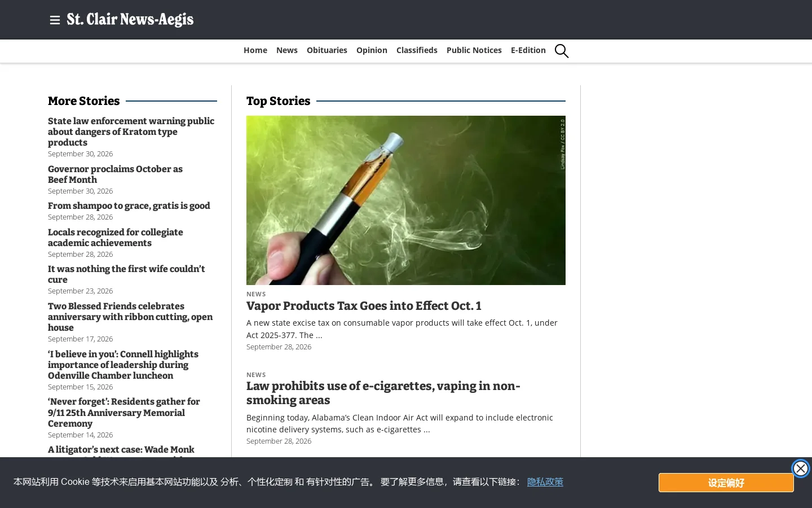812x508 pixels.
Task: Open the vapor e-cigarette story image
Action: (x=406, y=200)
